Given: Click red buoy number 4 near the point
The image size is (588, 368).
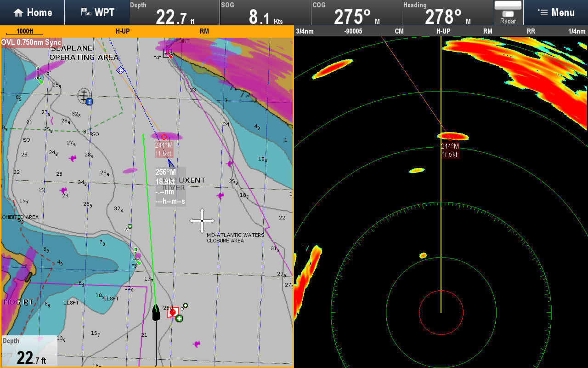Looking at the screenshot, I should pyautogui.click(x=169, y=52).
